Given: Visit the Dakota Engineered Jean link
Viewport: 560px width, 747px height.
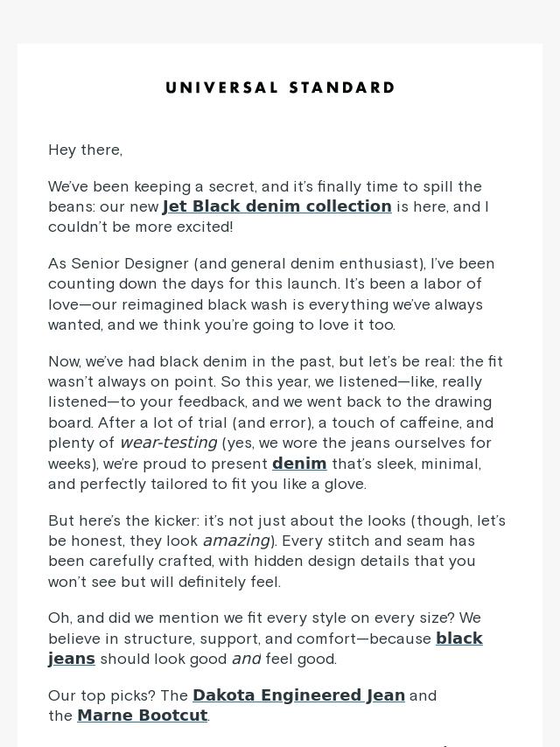Looking at the screenshot, I should (x=299, y=695).
